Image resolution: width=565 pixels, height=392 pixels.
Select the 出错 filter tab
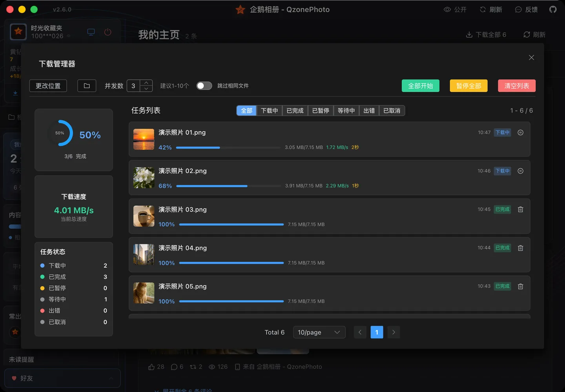pos(369,111)
